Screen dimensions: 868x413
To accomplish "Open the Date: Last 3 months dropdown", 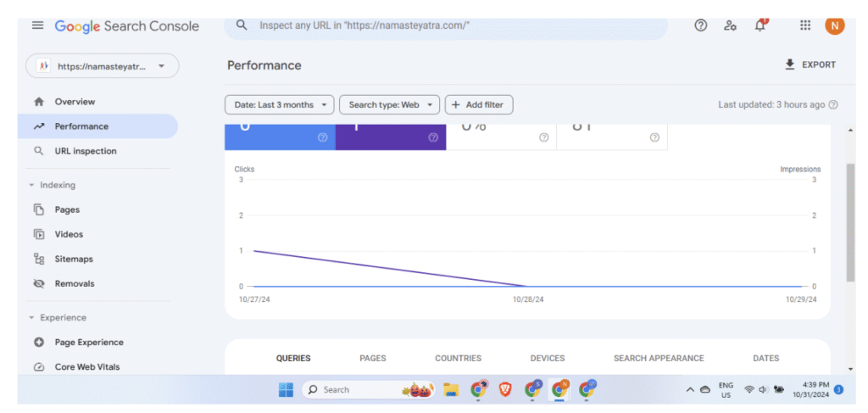I will pyautogui.click(x=279, y=105).
